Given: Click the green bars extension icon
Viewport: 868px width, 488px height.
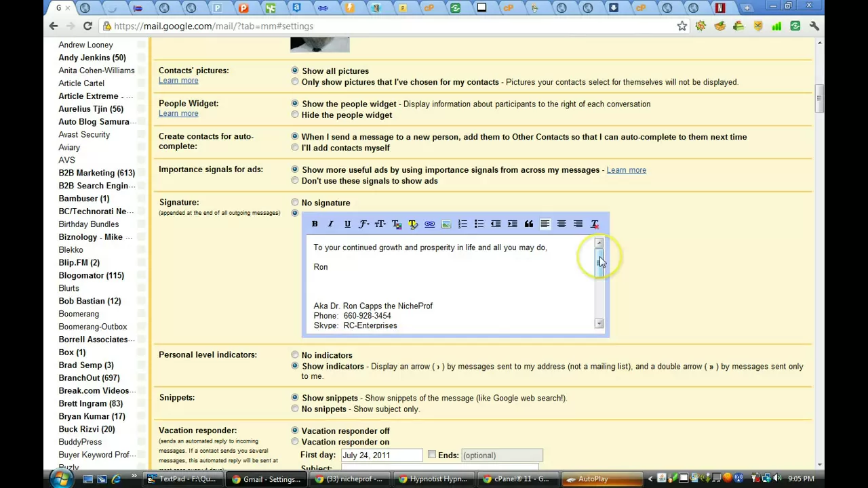Looking at the screenshot, I should pyautogui.click(x=776, y=26).
